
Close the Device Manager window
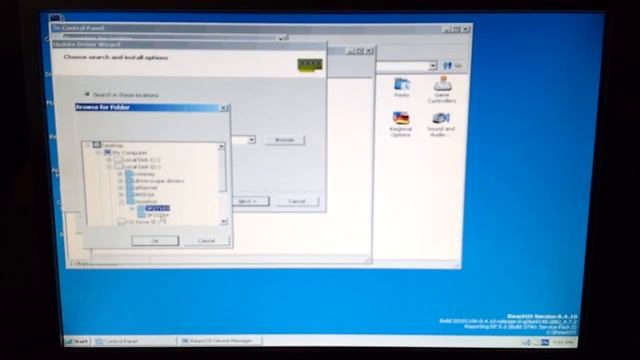pos(369,51)
